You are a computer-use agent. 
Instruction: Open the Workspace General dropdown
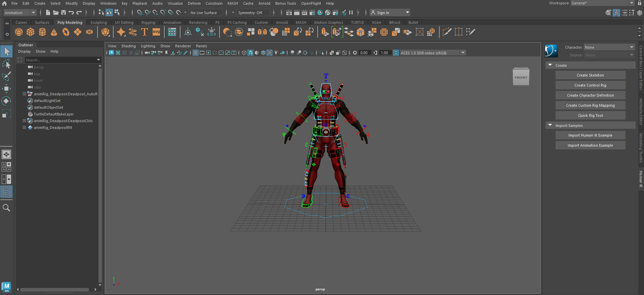pos(602,3)
